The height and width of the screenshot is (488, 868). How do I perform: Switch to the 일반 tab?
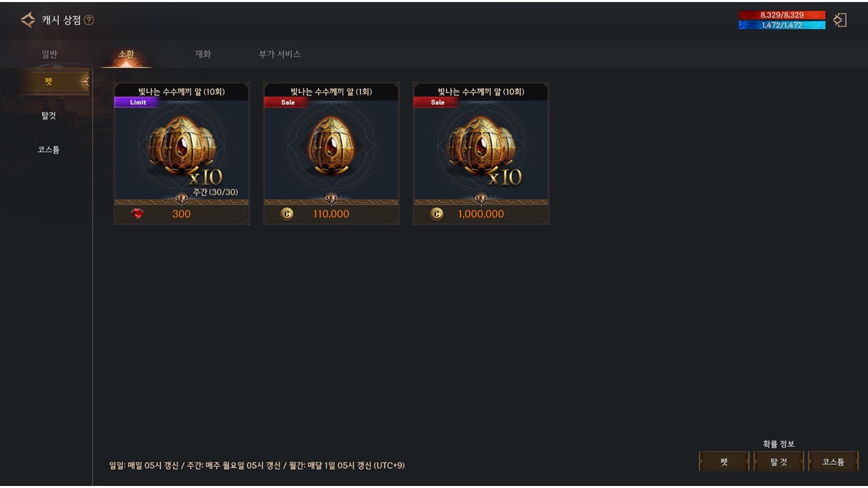pyautogui.click(x=50, y=54)
